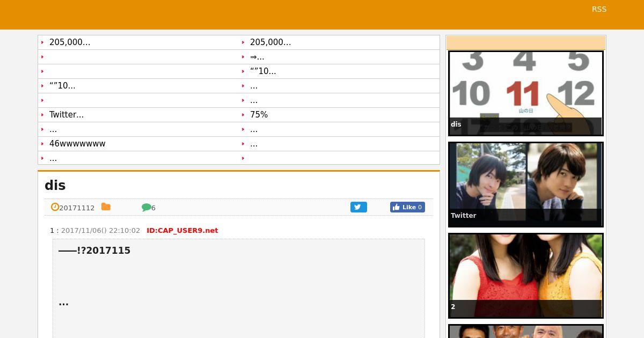Image resolution: width=644 pixels, height=338 pixels.
Task: Click the Facebook Like button
Action: pyautogui.click(x=407, y=207)
